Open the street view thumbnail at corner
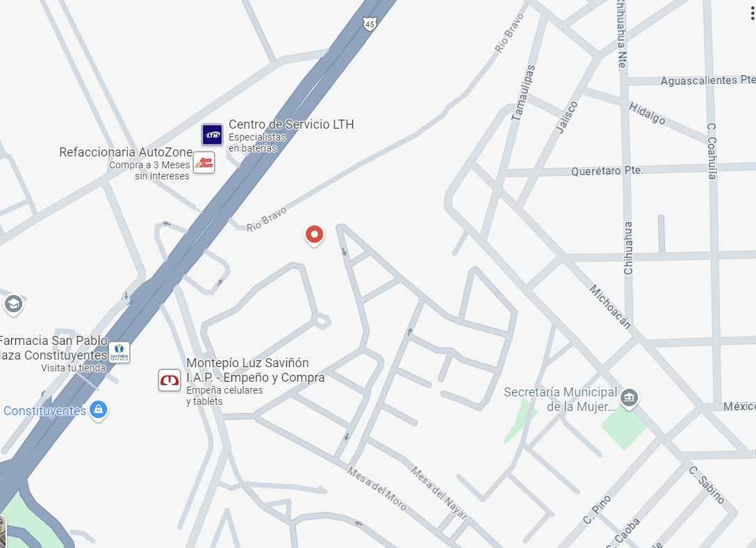756x548 pixels. pyautogui.click(x=3, y=531)
